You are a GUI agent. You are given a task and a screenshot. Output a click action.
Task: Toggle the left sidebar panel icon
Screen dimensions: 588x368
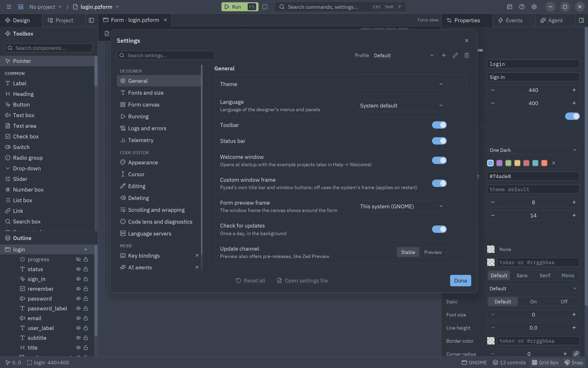tap(91, 20)
